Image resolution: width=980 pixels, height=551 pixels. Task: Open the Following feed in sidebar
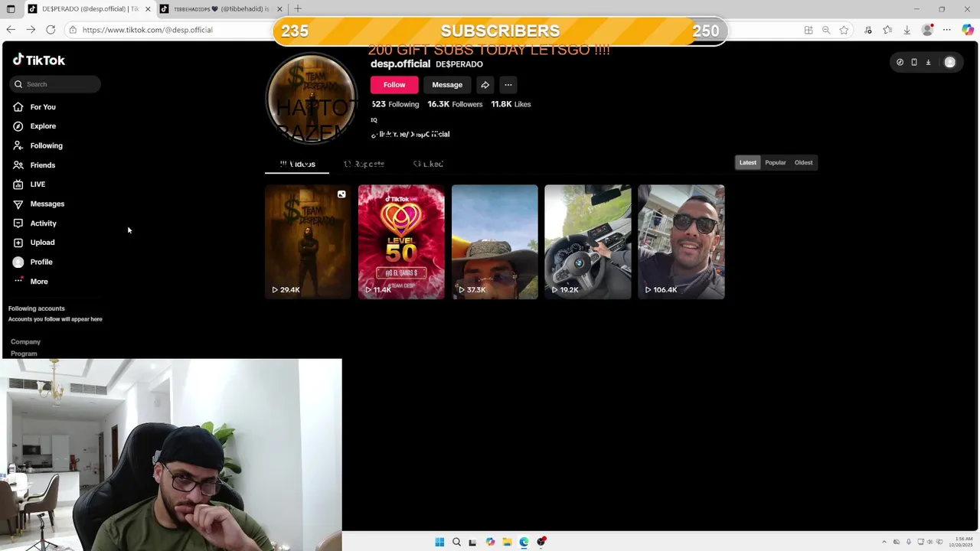pyautogui.click(x=46, y=145)
